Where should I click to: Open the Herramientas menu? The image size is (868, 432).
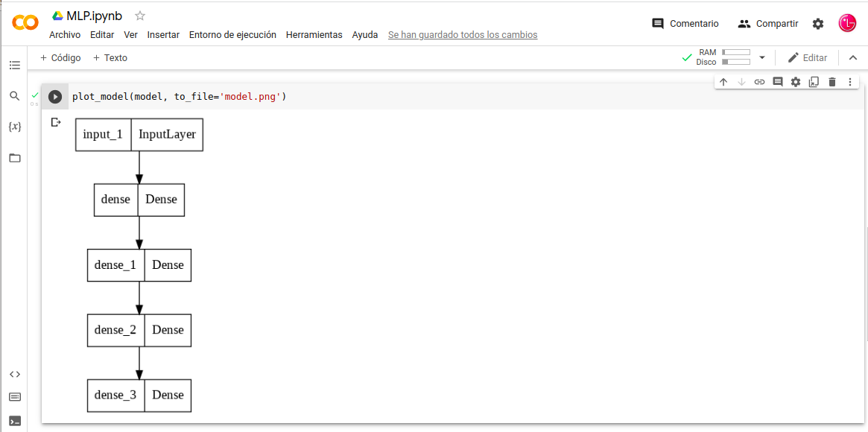(x=314, y=35)
